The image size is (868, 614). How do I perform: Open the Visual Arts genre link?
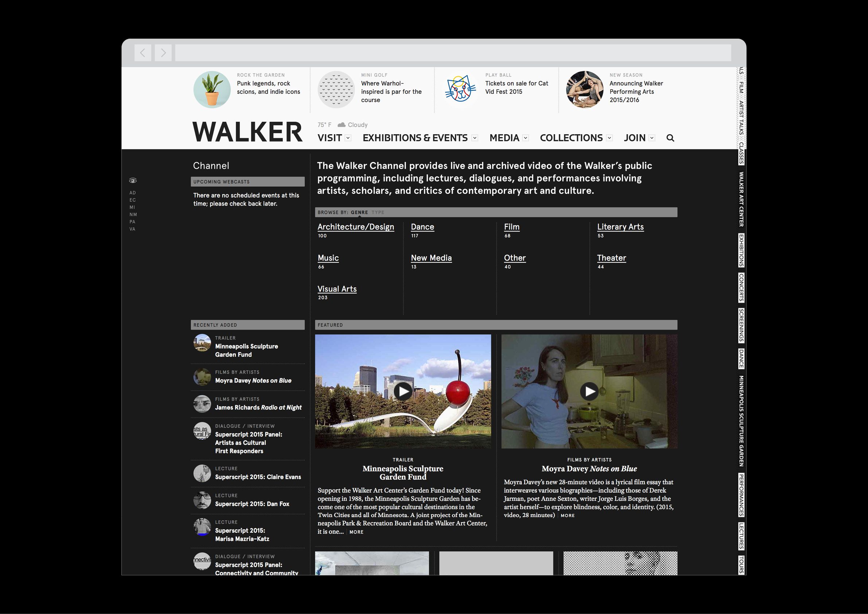coord(337,289)
